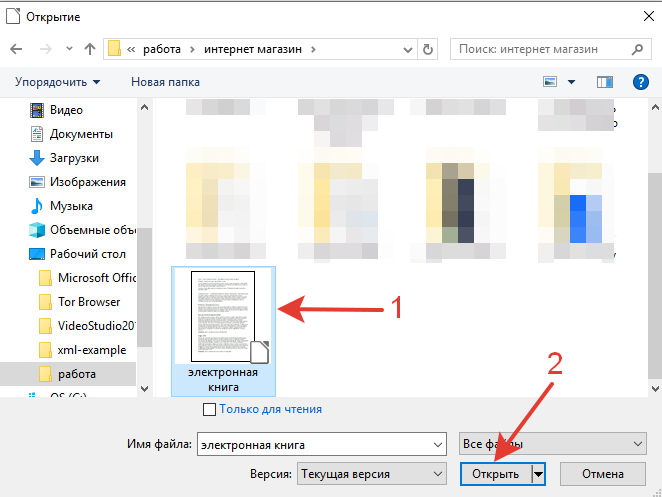Open the file name combo box dropdown
The width and height of the screenshot is (662, 497).
pyautogui.click(x=438, y=445)
